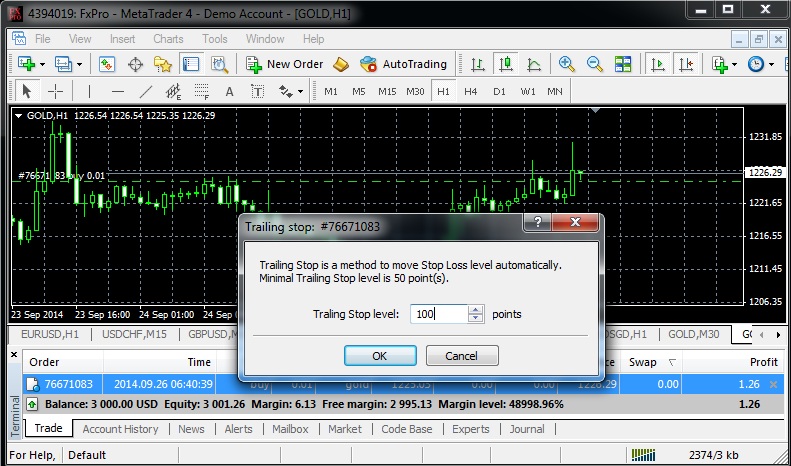The image size is (791, 466).
Task: Toggle the H4 timeframe button
Action: [x=470, y=91]
